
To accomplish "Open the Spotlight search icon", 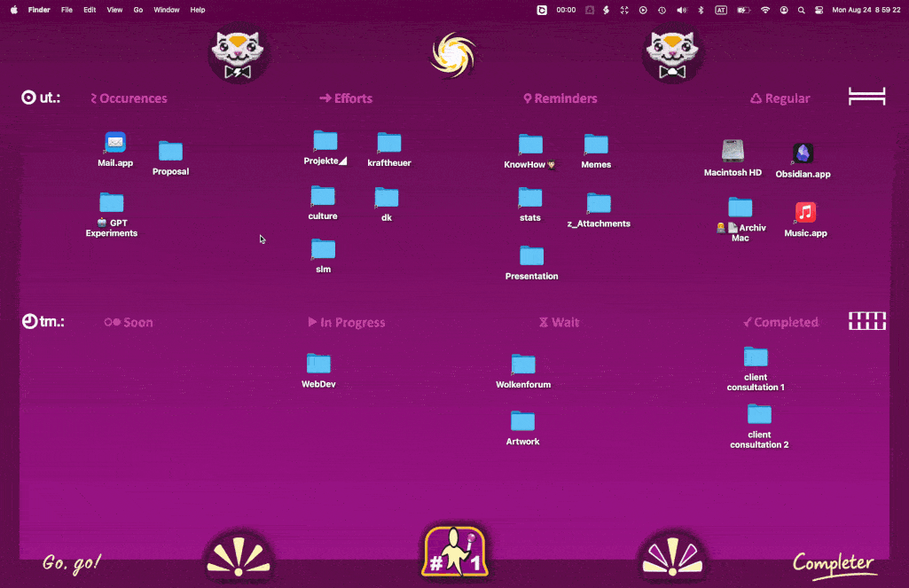I will click(801, 10).
